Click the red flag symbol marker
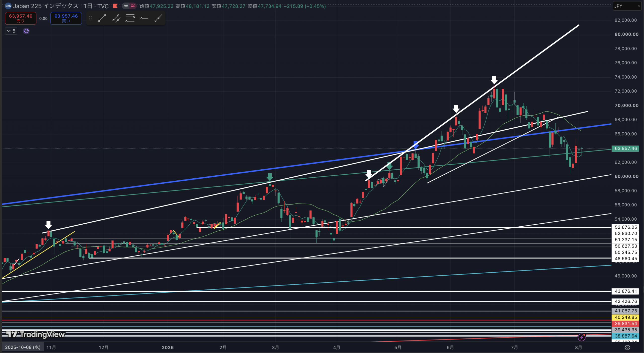Viewport: 644px width, 353px height. (x=115, y=6)
